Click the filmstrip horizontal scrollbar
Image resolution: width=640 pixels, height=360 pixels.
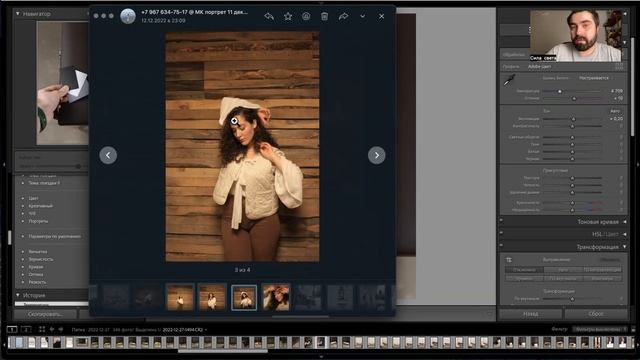click(223, 351)
